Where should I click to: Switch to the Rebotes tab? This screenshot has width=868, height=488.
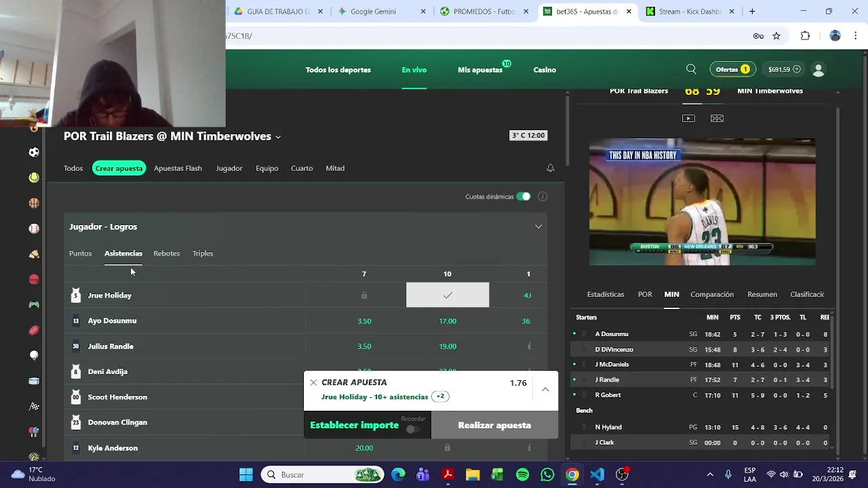pos(167,253)
